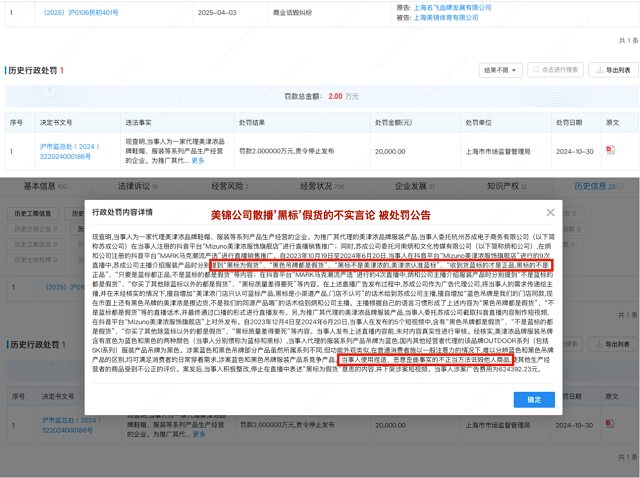
Task: Click the 商业诋毁纠纷 case cause cell
Action: pyautogui.click(x=292, y=13)
